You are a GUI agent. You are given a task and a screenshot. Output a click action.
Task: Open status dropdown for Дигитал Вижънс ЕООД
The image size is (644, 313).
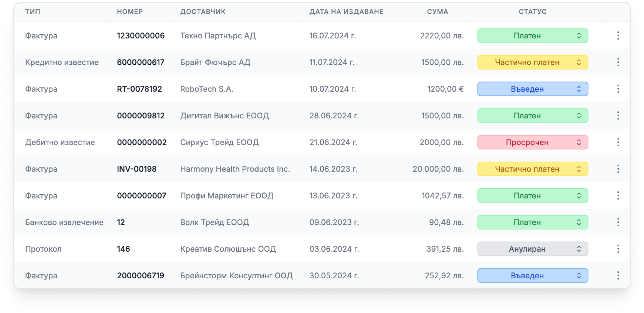(x=533, y=116)
